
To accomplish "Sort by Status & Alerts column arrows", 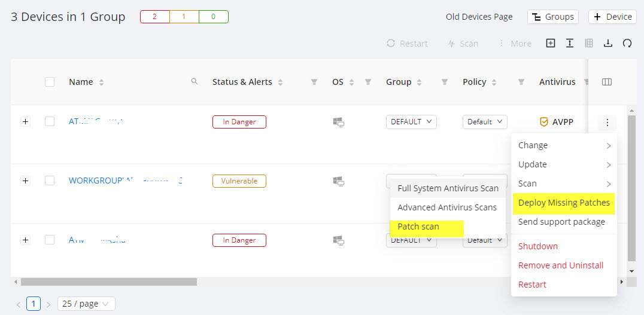I will tap(281, 82).
